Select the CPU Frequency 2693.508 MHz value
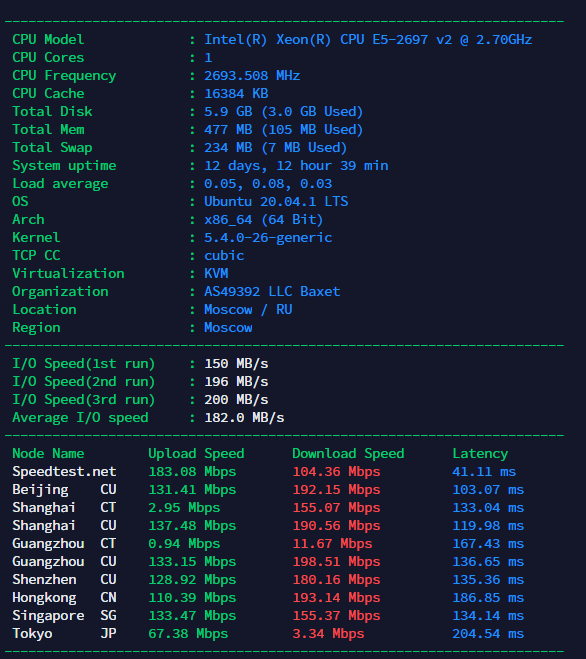 click(x=252, y=76)
